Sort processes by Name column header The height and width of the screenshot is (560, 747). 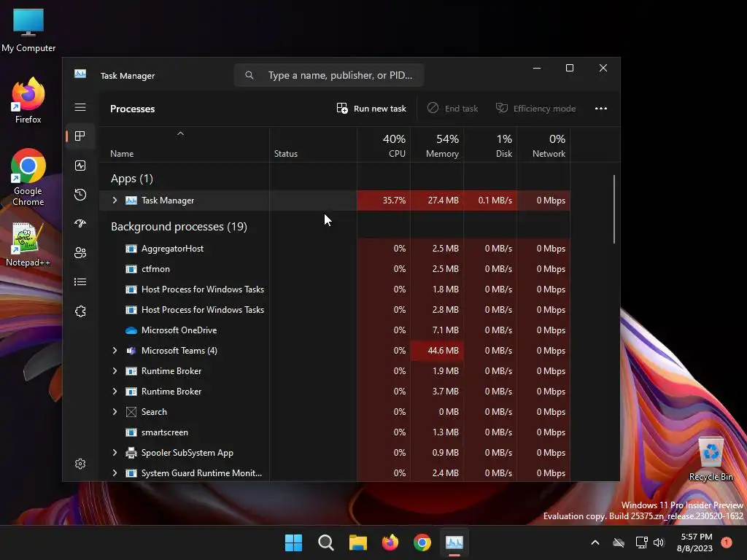tap(184, 145)
